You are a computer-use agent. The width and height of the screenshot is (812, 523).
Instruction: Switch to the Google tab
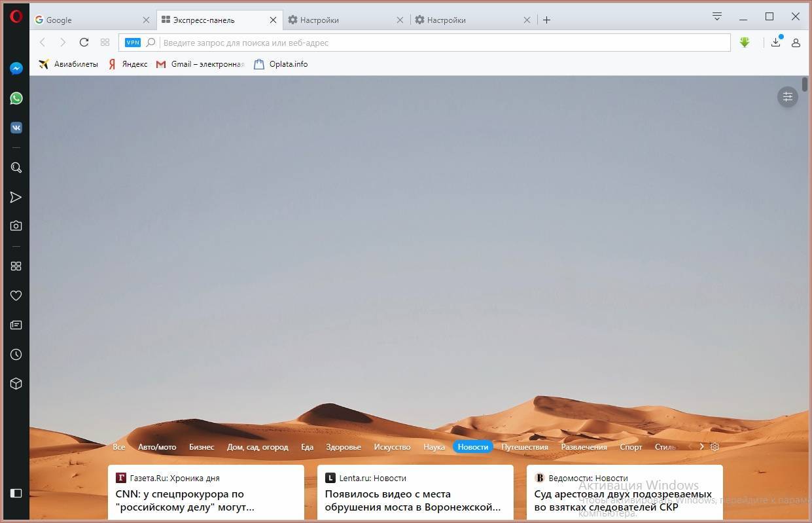coord(92,20)
